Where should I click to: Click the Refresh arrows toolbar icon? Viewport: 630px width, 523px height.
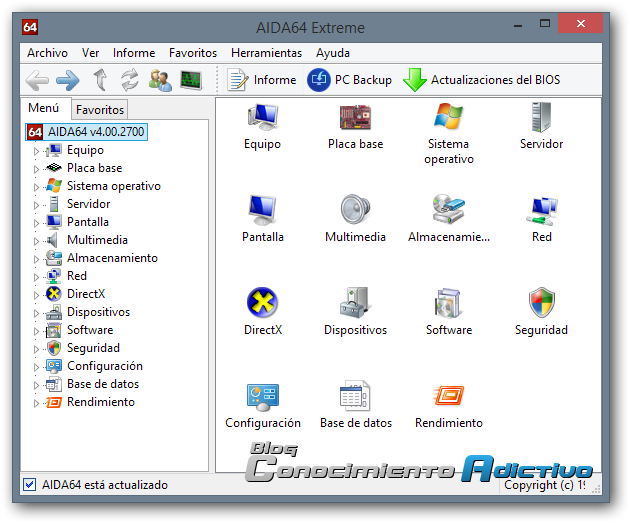tap(130, 80)
